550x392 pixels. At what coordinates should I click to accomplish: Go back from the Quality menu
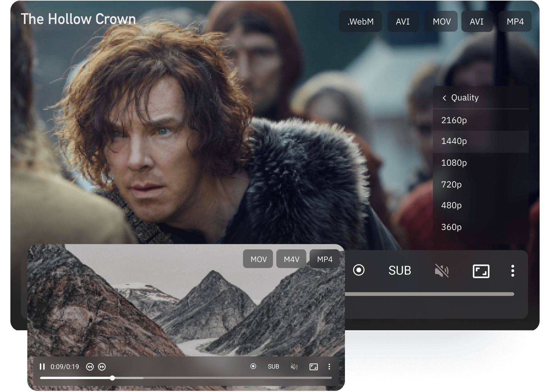click(444, 98)
